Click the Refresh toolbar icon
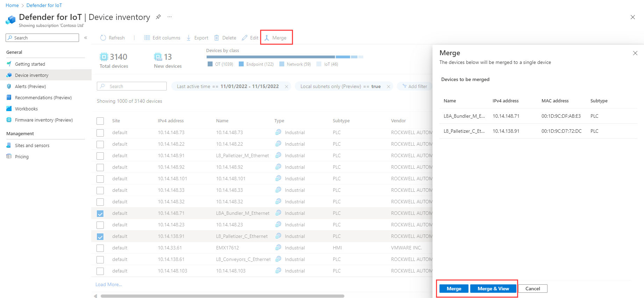Image resolution: width=644 pixels, height=298 pixels. 103,38
